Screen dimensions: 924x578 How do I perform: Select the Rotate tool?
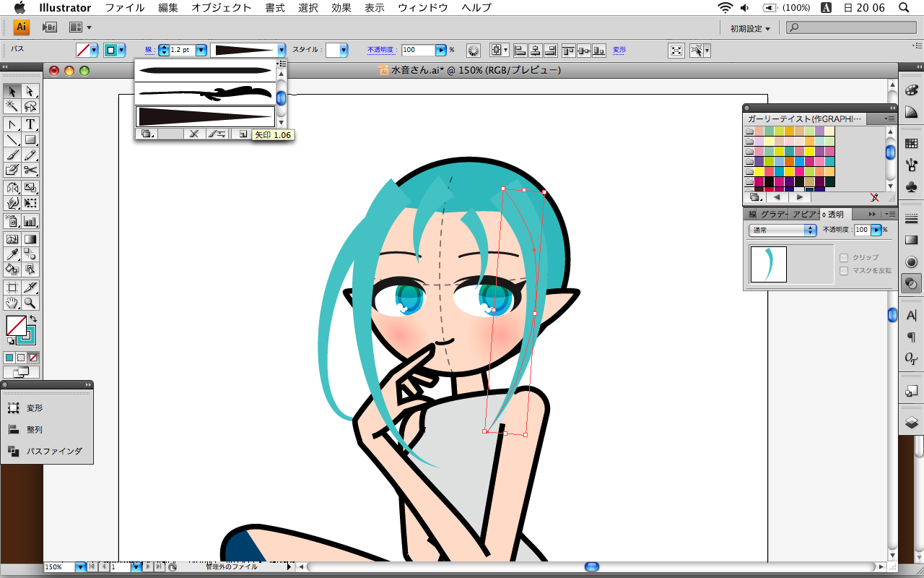(12, 188)
